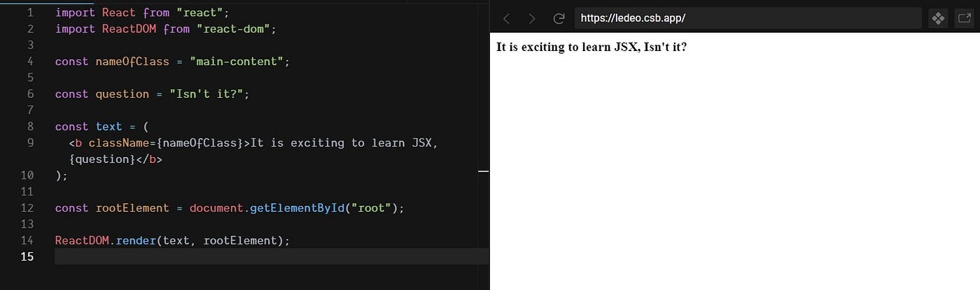980x290 pixels.
Task: Go forward using the preview forward arrow
Action: (532, 18)
